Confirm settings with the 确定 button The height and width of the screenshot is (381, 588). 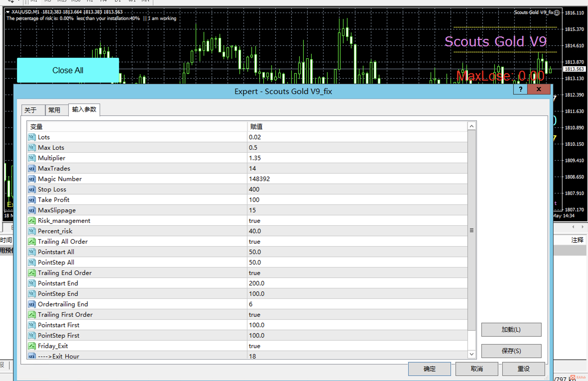(x=429, y=369)
